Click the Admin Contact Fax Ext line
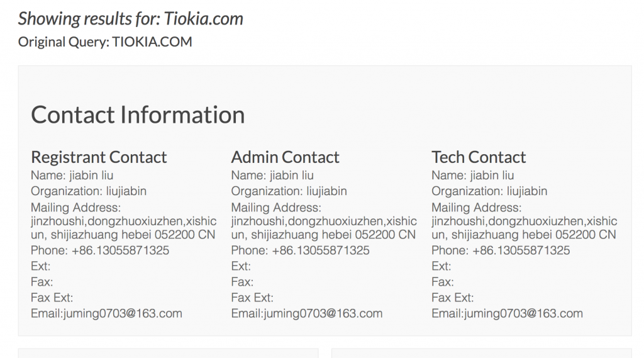Image resolution: width=644 pixels, height=358 pixels. click(x=252, y=298)
